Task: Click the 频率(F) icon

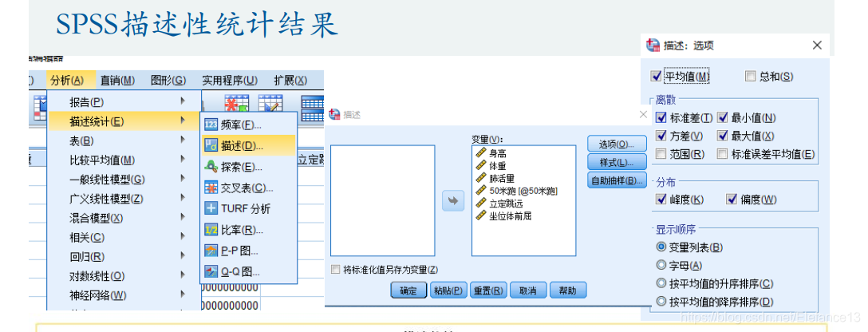Action: pos(211,125)
